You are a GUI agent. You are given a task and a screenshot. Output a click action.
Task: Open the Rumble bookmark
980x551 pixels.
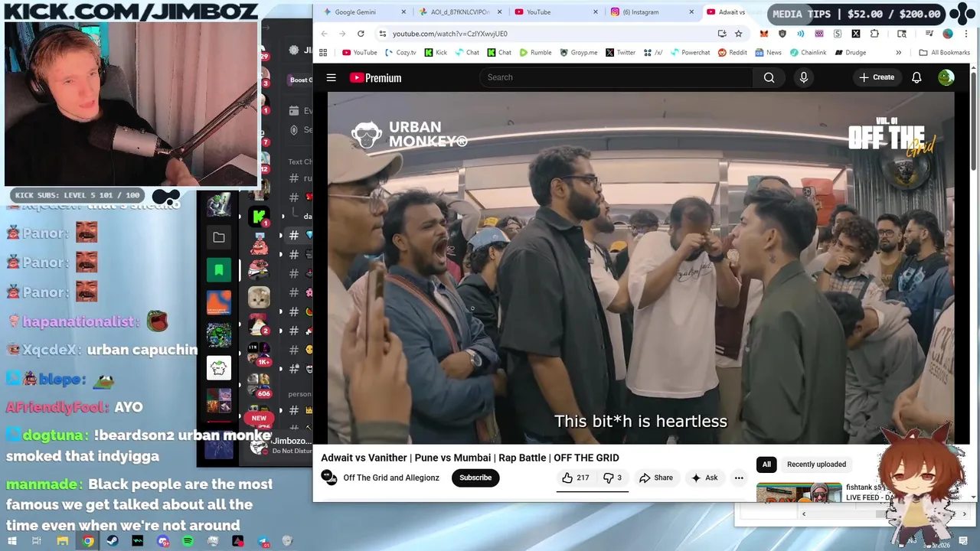click(x=535, y=53)
